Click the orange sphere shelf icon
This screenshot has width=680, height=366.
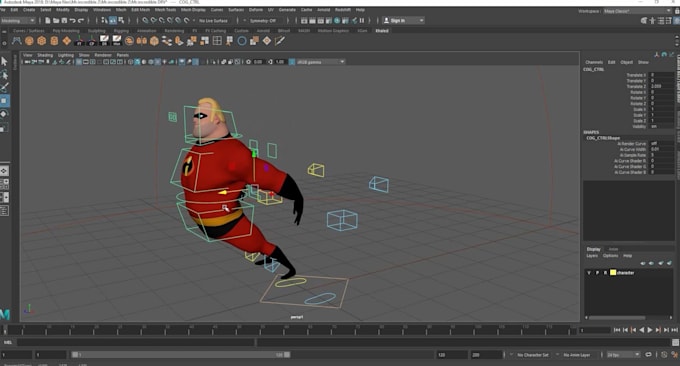[x=29, y=41]
